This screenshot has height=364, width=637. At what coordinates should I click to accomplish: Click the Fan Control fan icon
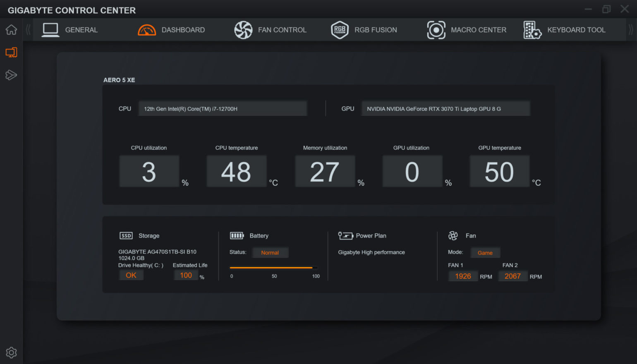pyautogui.click(x=243, y=30)
